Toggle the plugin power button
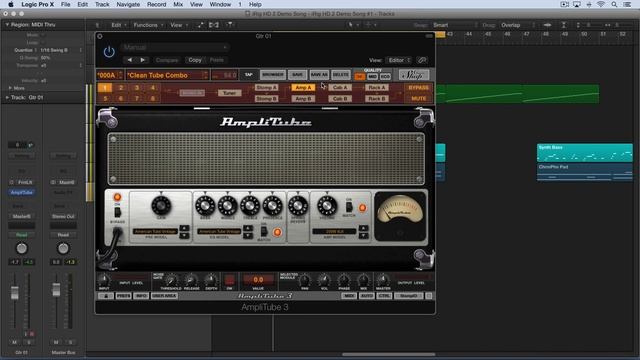This screenshot has height=360, width=640. [109, 52]
